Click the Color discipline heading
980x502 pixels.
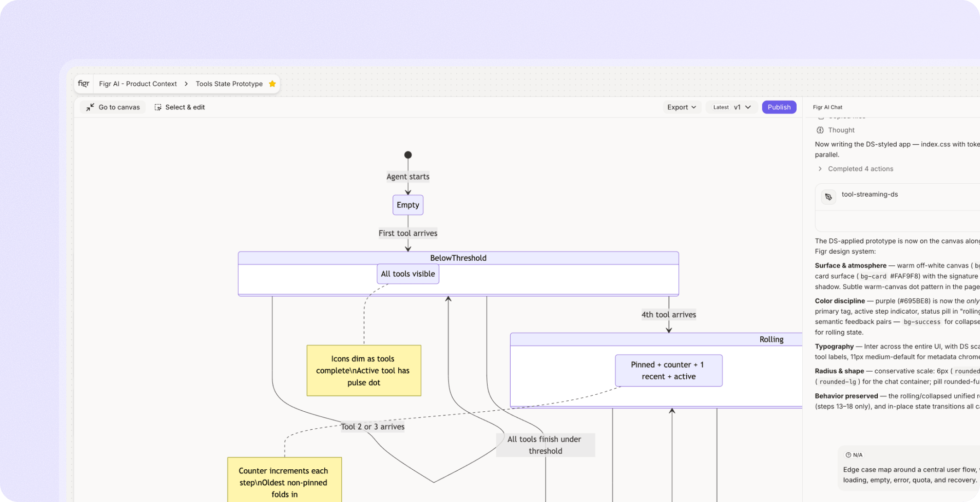[840, 301]
